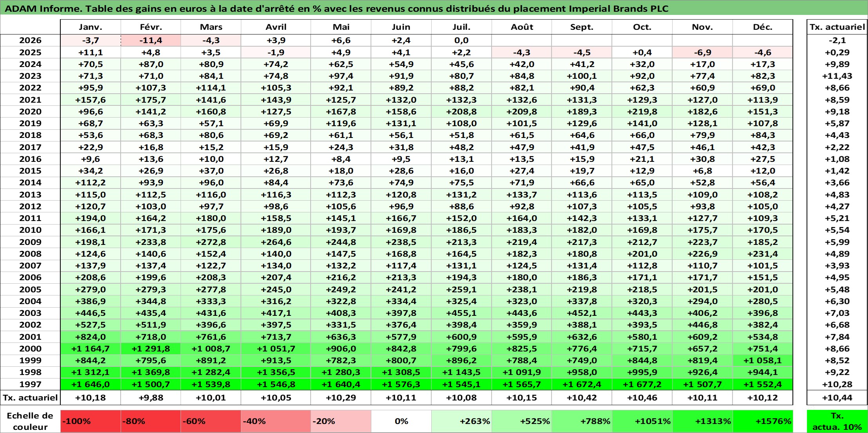Select the +84,3 cell for Déc. 2018
Image resolution: width=868 pixels, height=433 pixels.
tap(763, 135)
